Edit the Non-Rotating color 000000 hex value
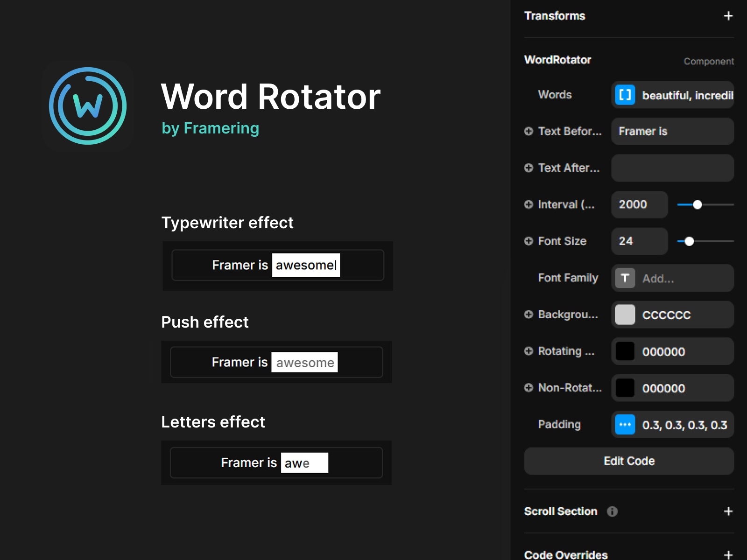This screenshot has height=560, width=747. click(x=663, y=388)
